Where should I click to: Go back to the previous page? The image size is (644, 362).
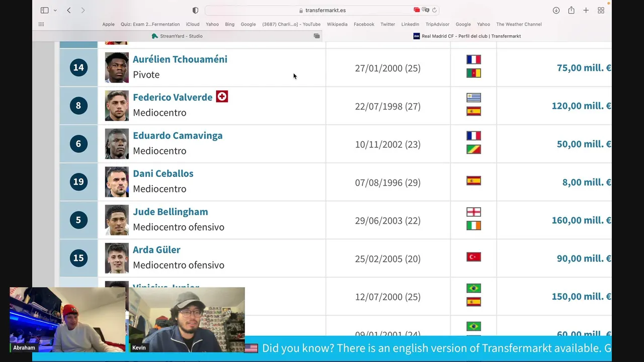click(x=69, y=10)
